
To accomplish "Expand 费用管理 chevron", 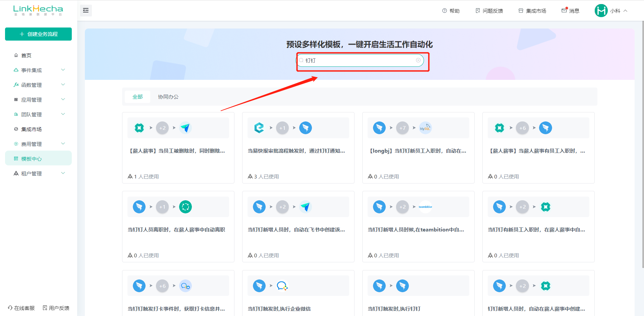I will [x=63, y=144].
